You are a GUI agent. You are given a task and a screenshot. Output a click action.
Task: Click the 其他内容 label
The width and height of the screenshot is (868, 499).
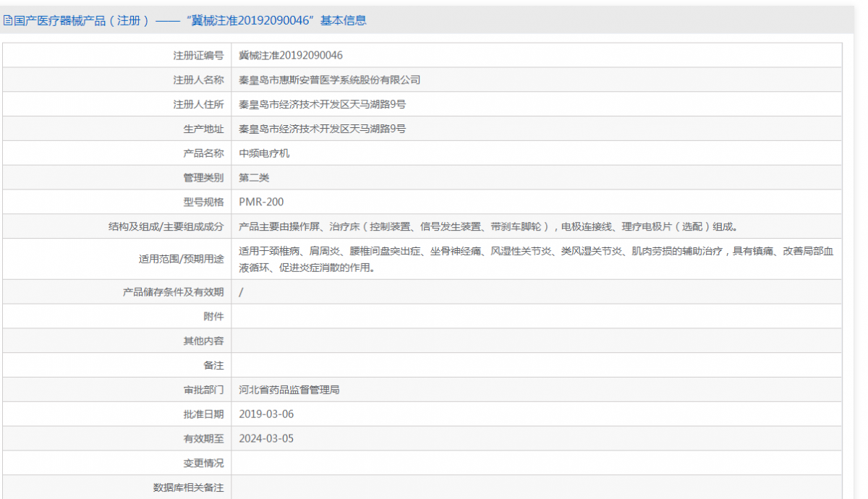click(x=204, y=341)
